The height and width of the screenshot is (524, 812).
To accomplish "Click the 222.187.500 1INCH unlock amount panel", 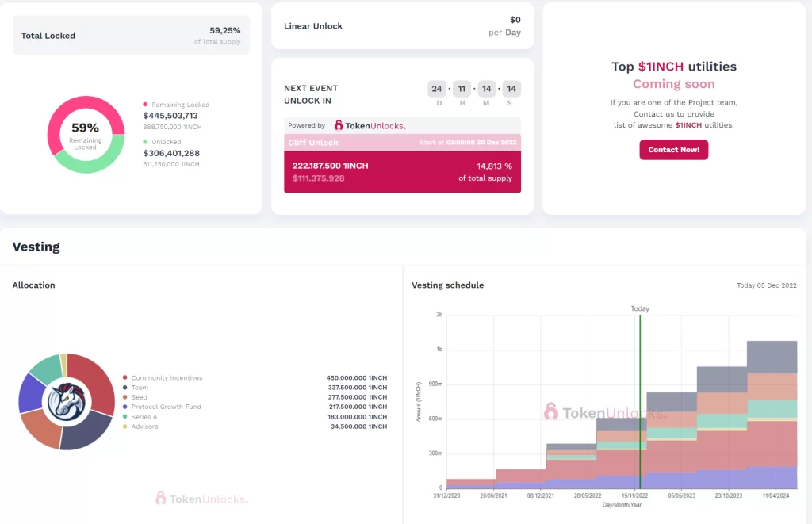I will (402, 171).
